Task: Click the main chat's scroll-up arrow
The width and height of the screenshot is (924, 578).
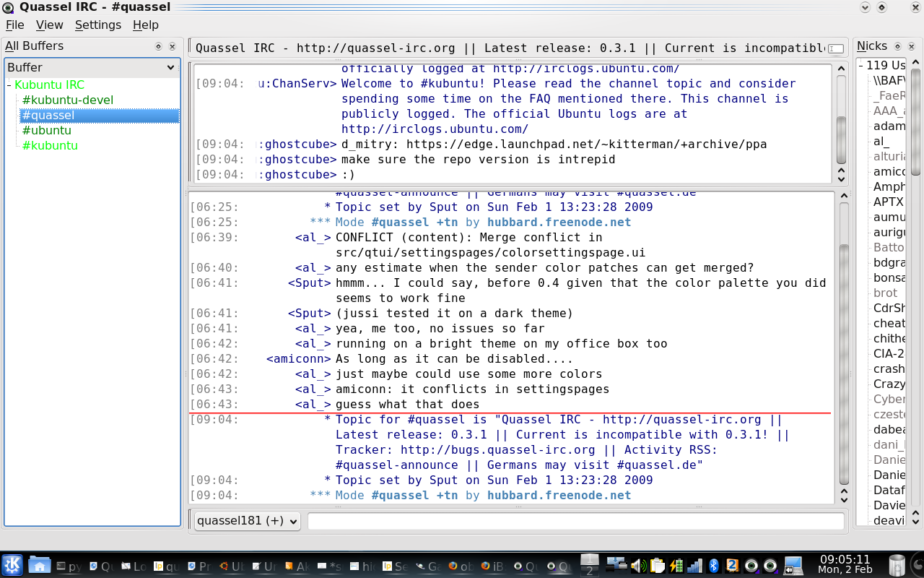Action: coord(843,197)
